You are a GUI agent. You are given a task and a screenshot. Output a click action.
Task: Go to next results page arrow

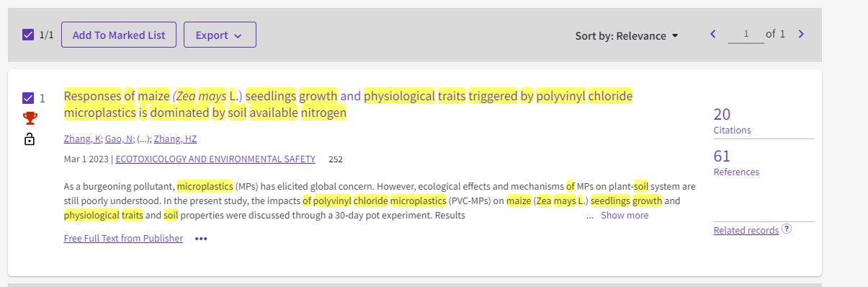801,34
